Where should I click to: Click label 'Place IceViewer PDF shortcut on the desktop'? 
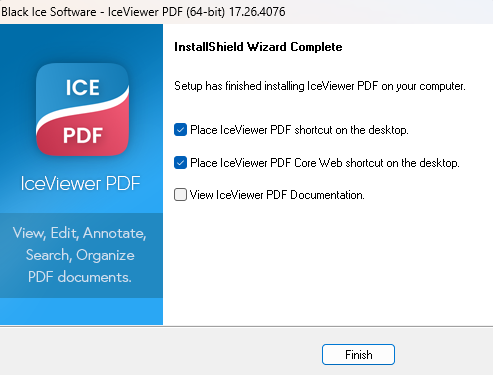click(299, 130)
